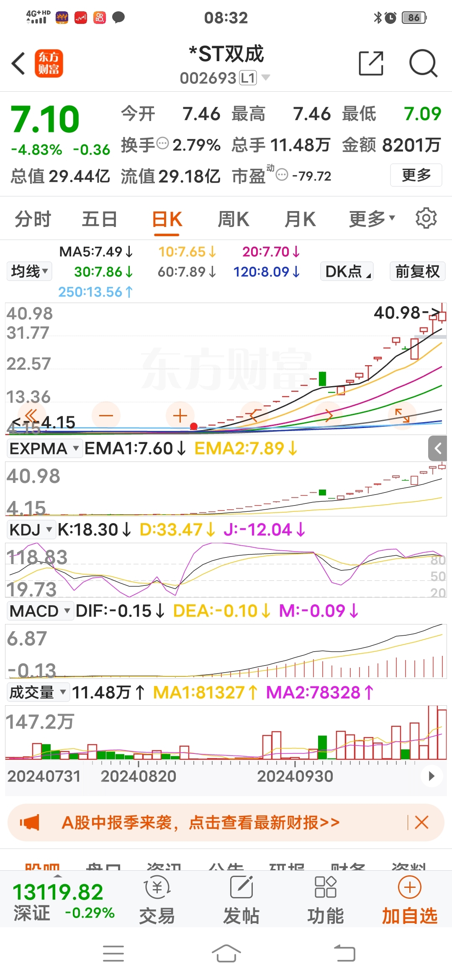Open stock code 002693 dropdown arrow
The image size is (452, 980).
point(265,77)
